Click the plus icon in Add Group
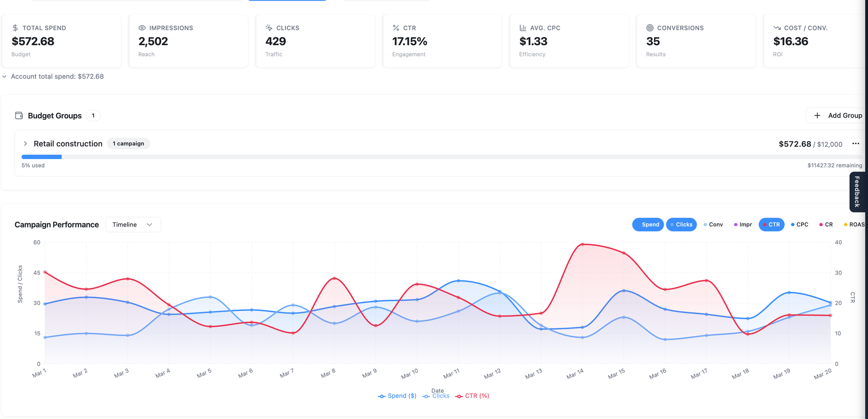868x419 pixels. 817,116
